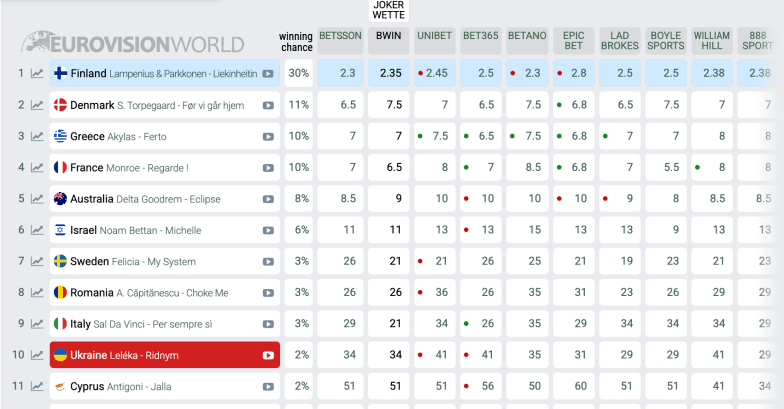Click the Sweden flag icon

(60, 261)
